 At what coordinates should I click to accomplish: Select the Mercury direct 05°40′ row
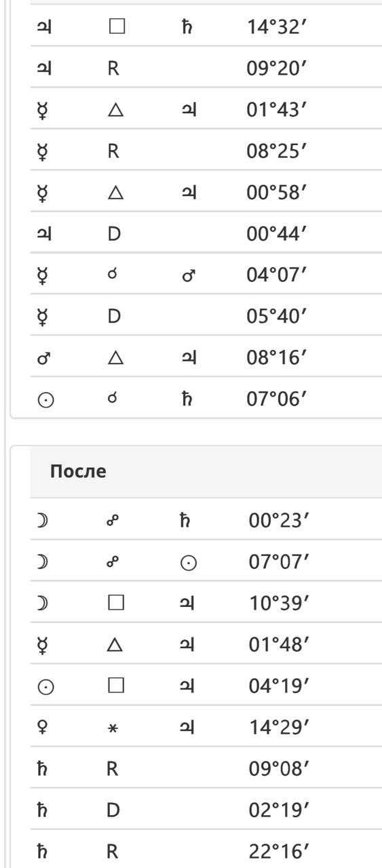[206, 317]
